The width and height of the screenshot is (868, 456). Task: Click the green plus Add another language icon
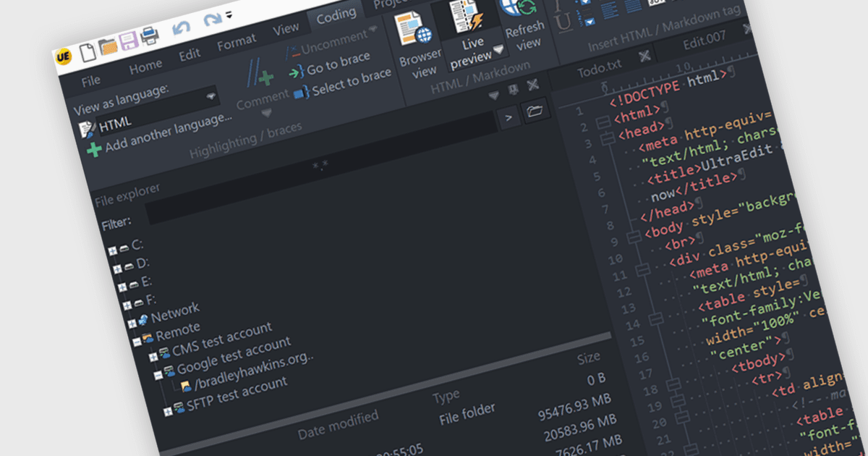[x=94, y=150]
